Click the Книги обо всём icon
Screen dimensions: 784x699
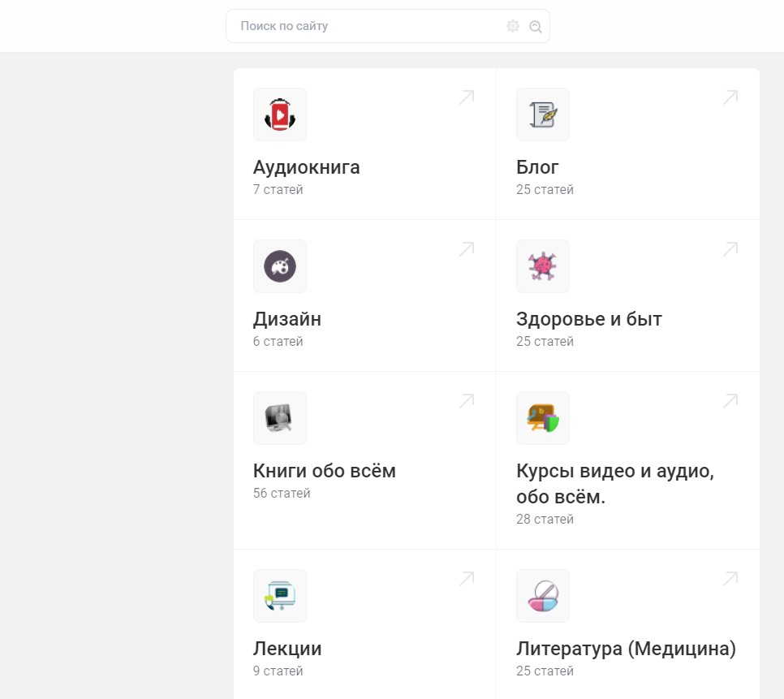coord(279,418)
